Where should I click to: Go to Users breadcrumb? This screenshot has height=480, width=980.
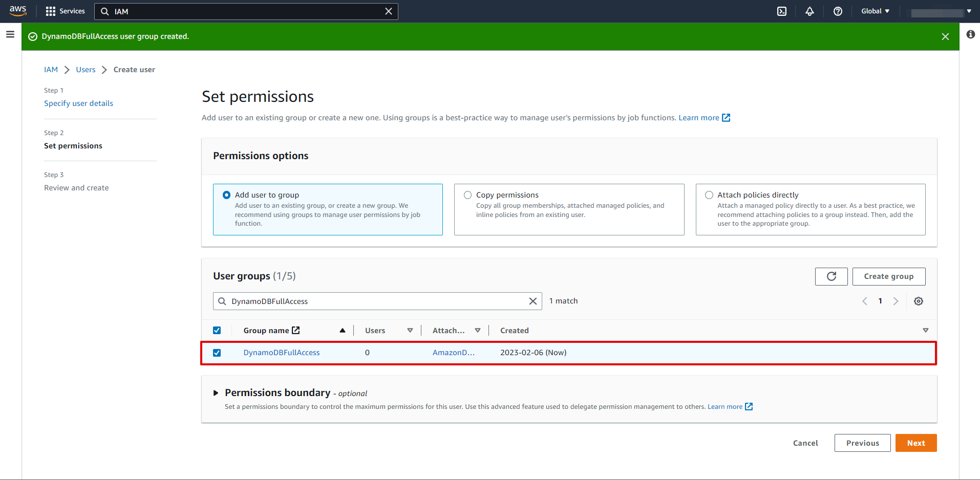[86, 70]
